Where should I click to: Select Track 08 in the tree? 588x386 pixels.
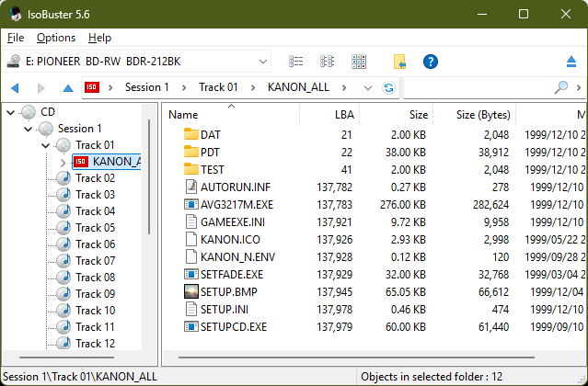96,278
